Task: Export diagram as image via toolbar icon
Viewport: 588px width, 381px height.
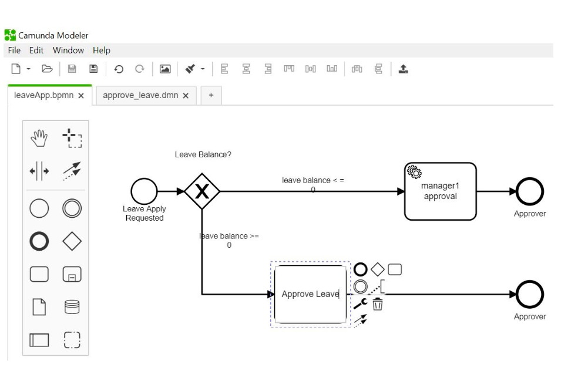Action: click(x=165, y=69)
